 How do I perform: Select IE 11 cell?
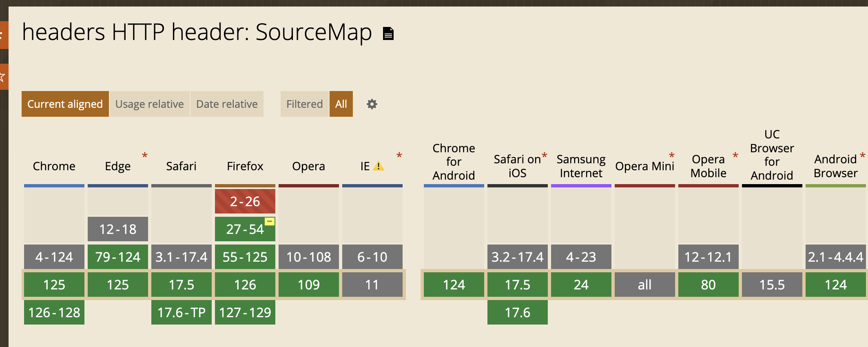(372, 285)
